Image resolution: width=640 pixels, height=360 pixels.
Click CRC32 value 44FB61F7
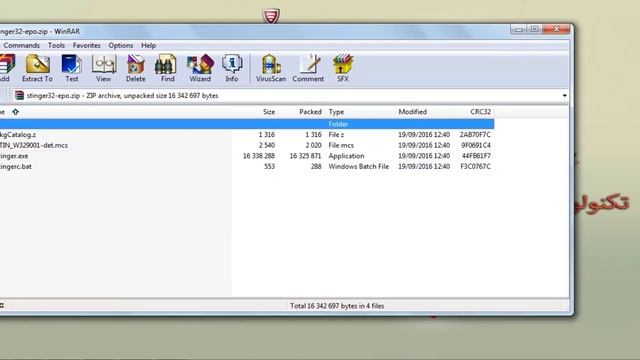476,156
